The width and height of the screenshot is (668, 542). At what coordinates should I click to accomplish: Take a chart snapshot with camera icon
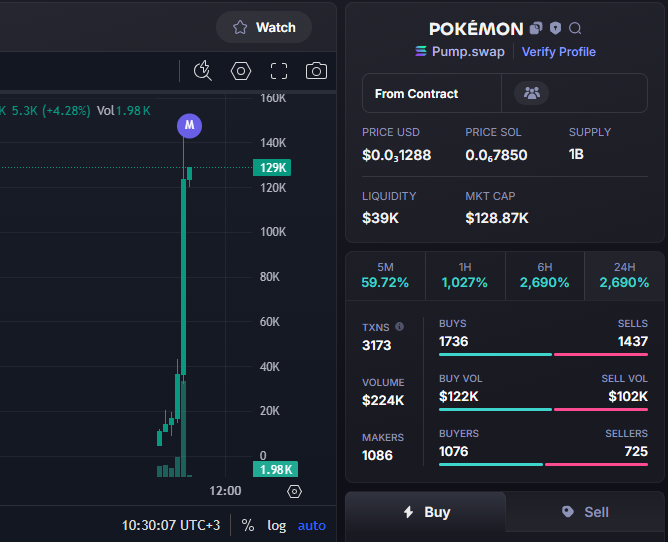[x=316, y=71]
